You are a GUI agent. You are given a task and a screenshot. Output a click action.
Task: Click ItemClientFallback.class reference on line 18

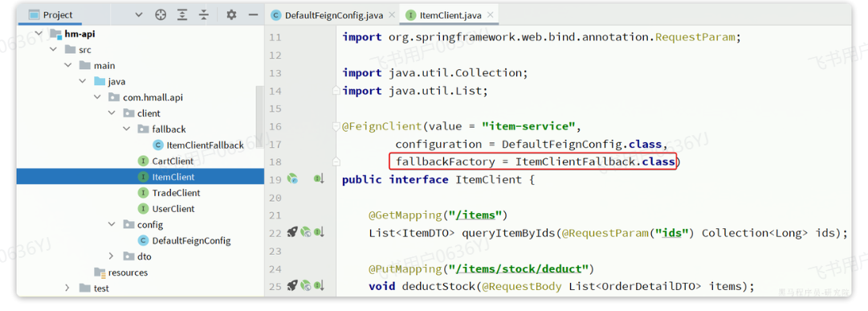[x=595, y=162]
